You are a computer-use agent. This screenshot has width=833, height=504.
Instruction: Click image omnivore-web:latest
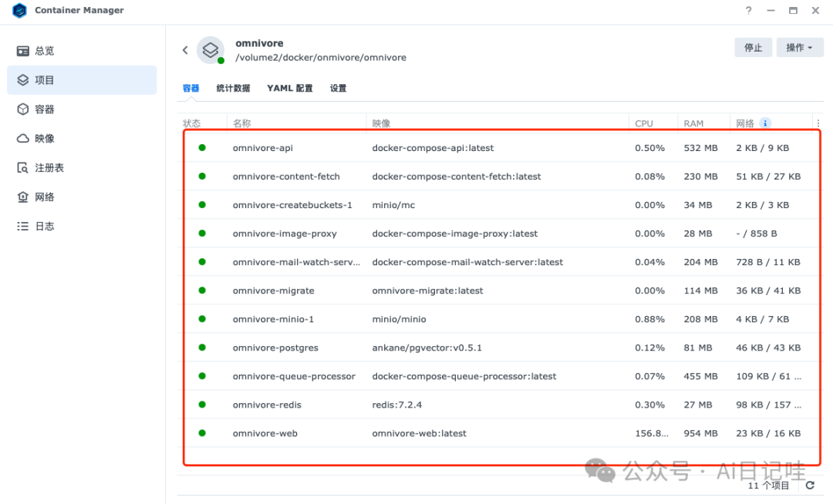[x=419, y=433]
